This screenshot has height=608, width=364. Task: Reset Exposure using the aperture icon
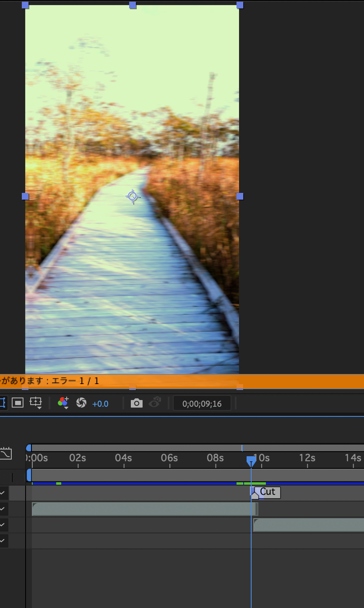[x=81, y=403]
